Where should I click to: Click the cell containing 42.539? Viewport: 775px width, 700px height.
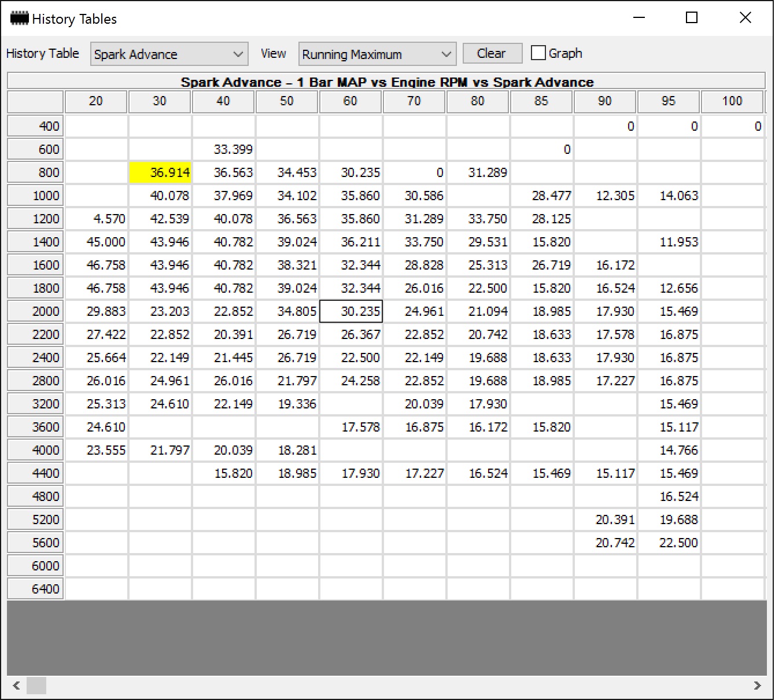point(160,219)
